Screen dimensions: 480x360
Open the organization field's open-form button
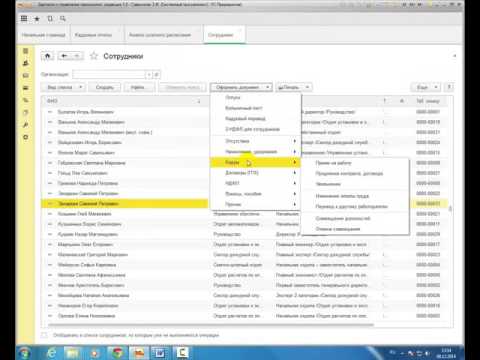(x=157, y=75)
